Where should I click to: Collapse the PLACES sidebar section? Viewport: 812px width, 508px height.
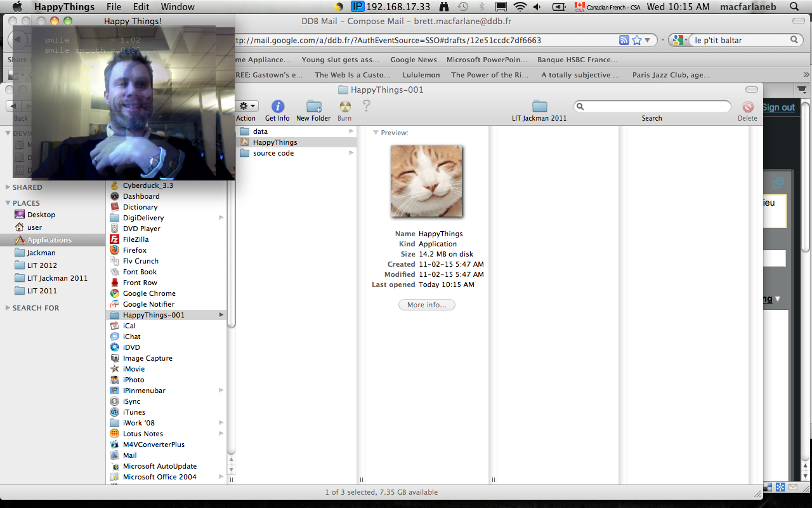click(8, 203)
